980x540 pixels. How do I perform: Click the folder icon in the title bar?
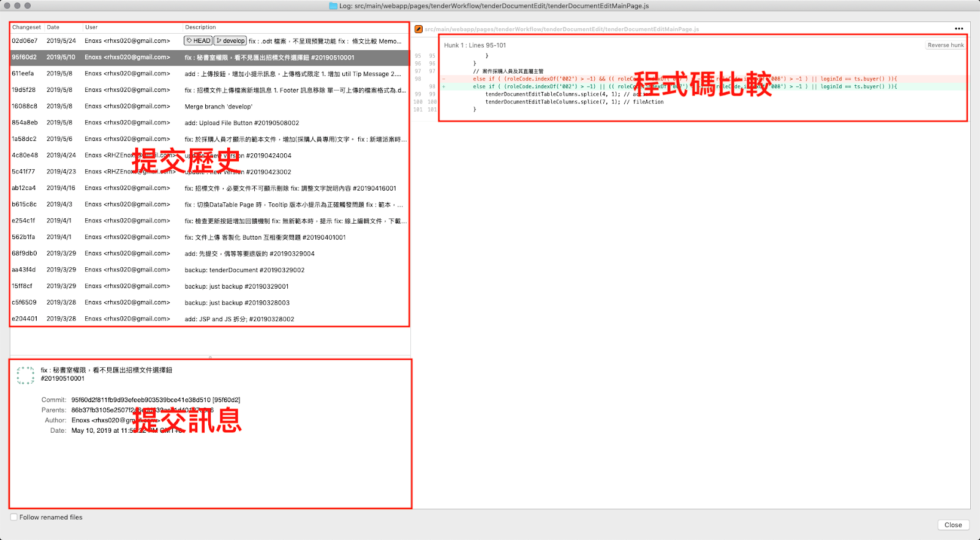(333, 6)
